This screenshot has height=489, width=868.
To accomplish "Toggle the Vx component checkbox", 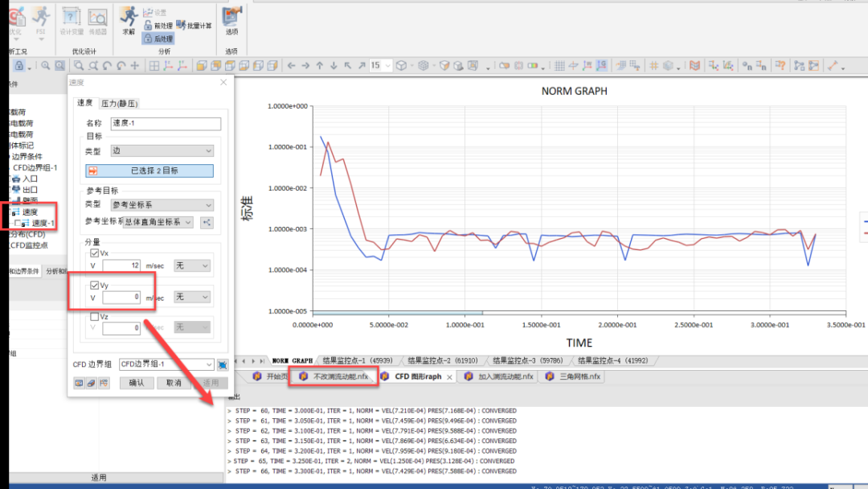I will [96, 253].
